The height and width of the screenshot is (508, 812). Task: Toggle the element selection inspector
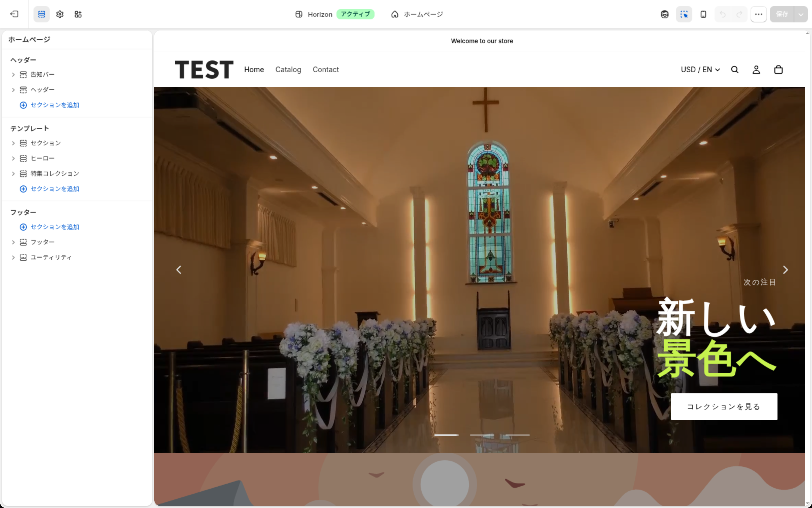click(x=684, y=14)
